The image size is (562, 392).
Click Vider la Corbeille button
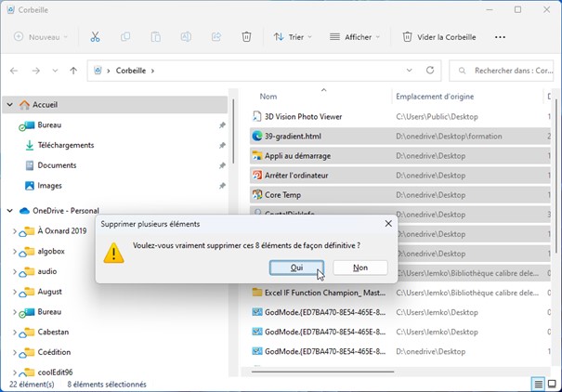click(x=438, y=37)
